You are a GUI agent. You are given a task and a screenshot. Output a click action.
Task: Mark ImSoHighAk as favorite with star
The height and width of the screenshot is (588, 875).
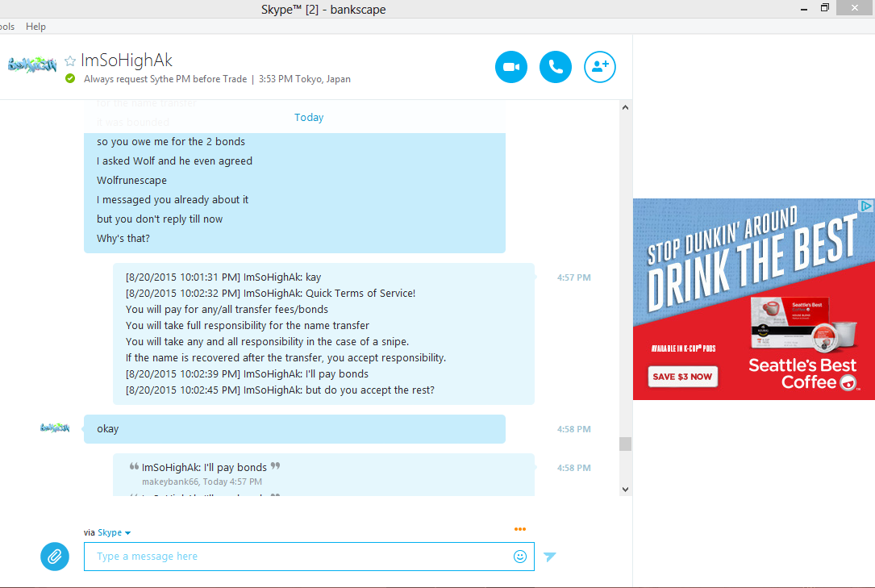tap(70, 60)
